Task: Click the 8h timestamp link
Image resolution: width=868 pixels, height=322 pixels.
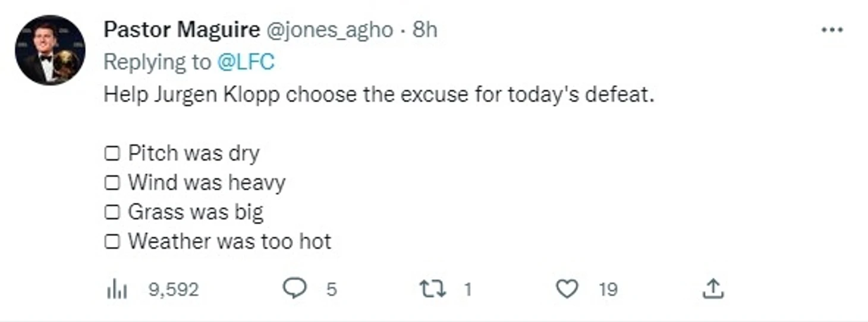Action: (425, 30)
